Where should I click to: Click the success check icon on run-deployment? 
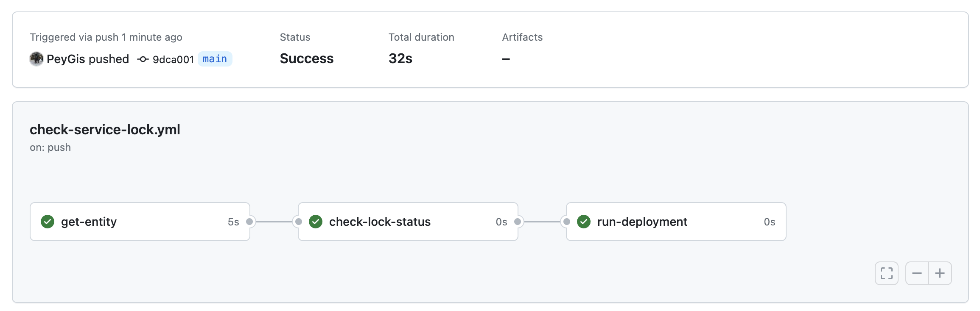point(584,222)
